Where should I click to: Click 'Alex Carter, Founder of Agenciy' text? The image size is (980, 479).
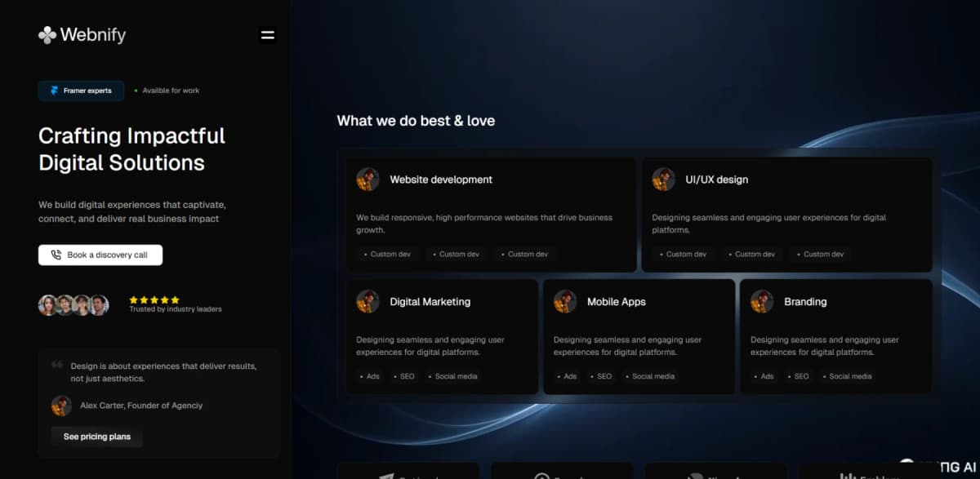click(x=141, y=406)
